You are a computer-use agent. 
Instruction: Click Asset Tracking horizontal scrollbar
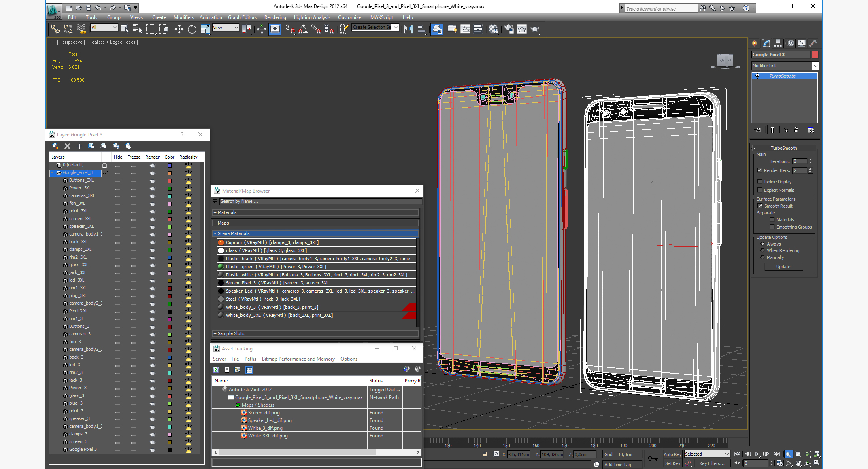[316, 452]
